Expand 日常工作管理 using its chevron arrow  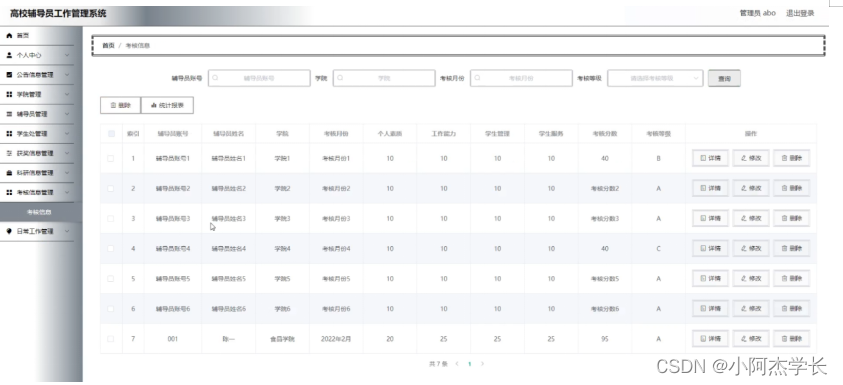(x=67, y=231)
